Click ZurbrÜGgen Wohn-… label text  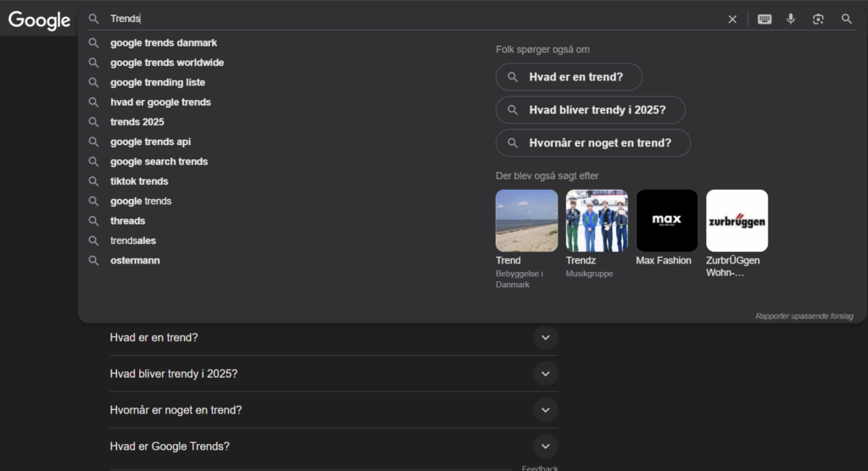[733, 266]
